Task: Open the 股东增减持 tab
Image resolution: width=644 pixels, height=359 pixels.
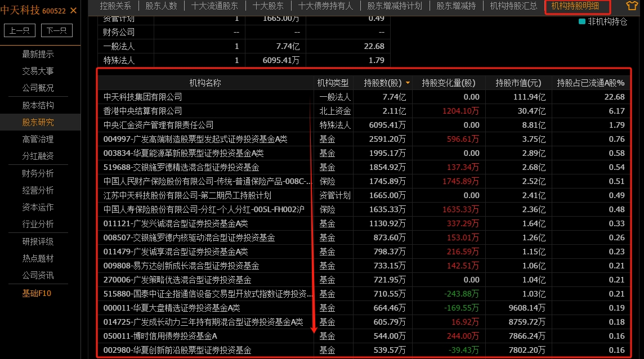Action: (457, 6)
